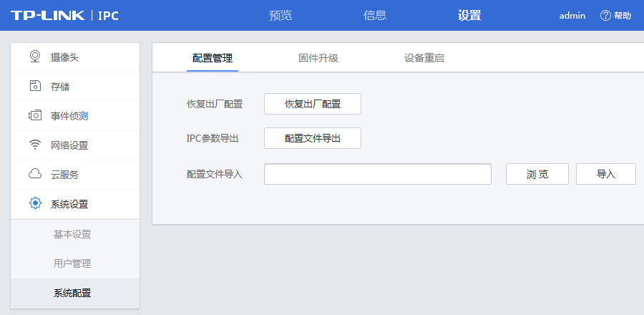Viewport: 644px width, 315px height.
Task: Click the Wi-Fi network settings icon
Action: pyautogui.click(x=34, y=145)
